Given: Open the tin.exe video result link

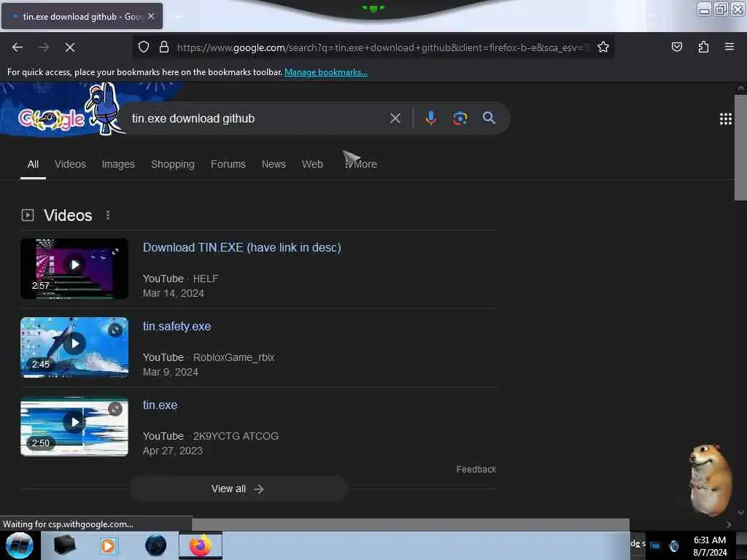Looking at the screenshot, I should (x=160, y=405).
